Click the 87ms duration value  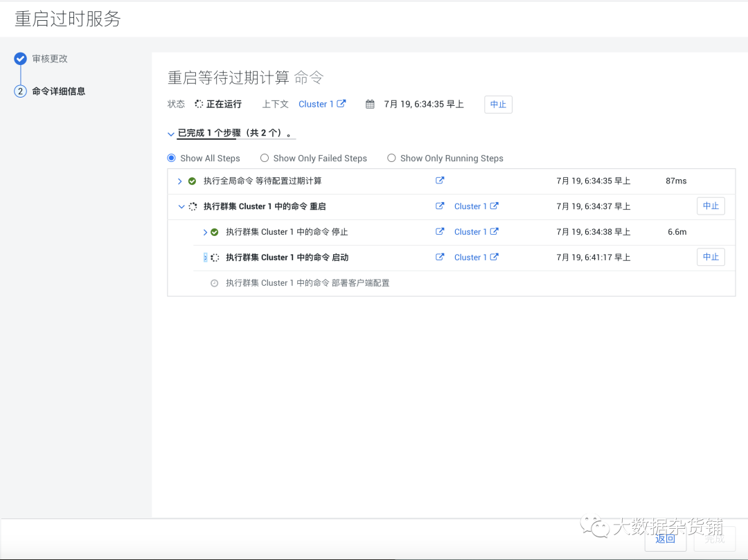click(676, 181)
